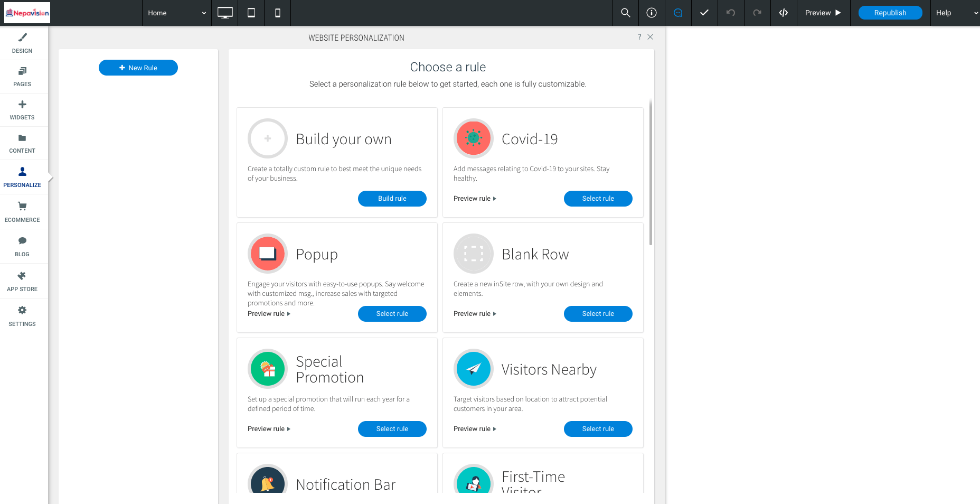
Task: Expand the Home page dropdown
Action: click(176, 13)
